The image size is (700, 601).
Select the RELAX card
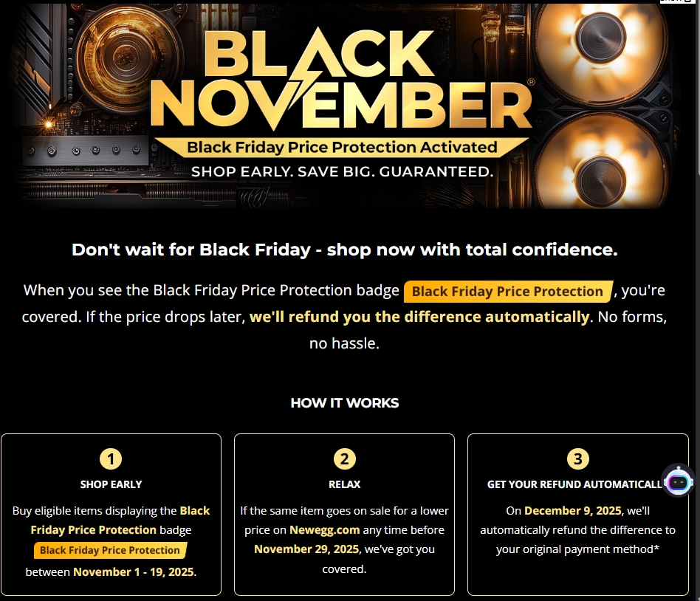344,515
